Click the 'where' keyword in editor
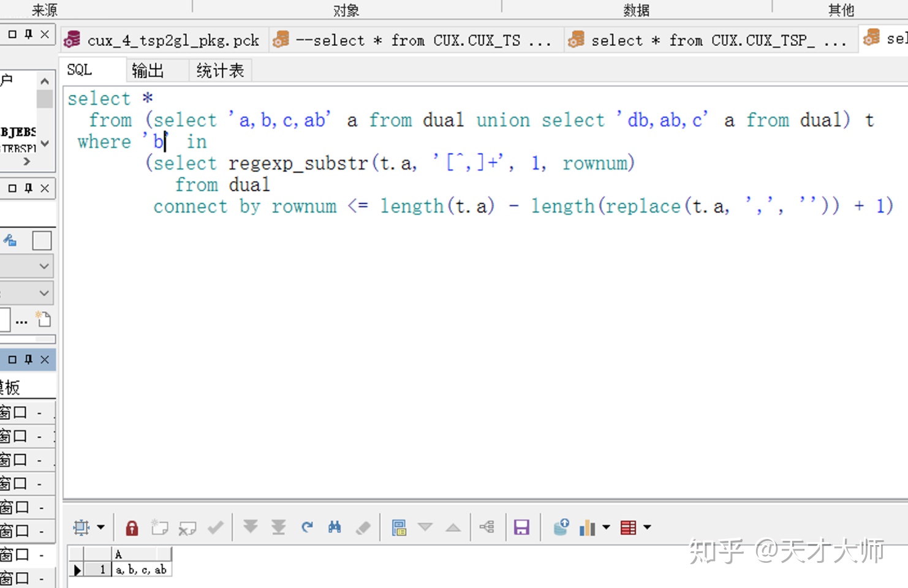Screen dimensions: 908x588 (x=104, y=141)
